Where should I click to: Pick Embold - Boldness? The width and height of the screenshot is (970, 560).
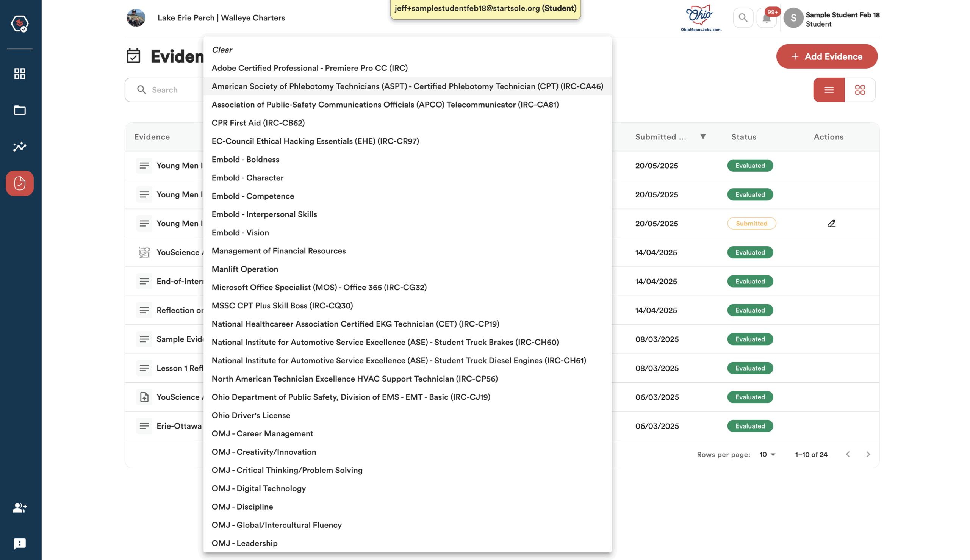[407, 159]
